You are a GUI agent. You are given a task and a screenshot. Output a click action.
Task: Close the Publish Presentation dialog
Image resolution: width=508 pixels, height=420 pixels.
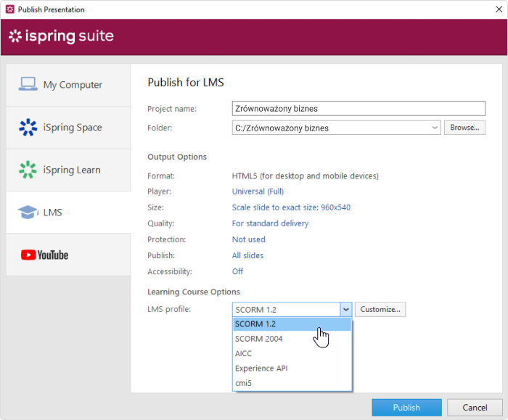tap(499, 9)
